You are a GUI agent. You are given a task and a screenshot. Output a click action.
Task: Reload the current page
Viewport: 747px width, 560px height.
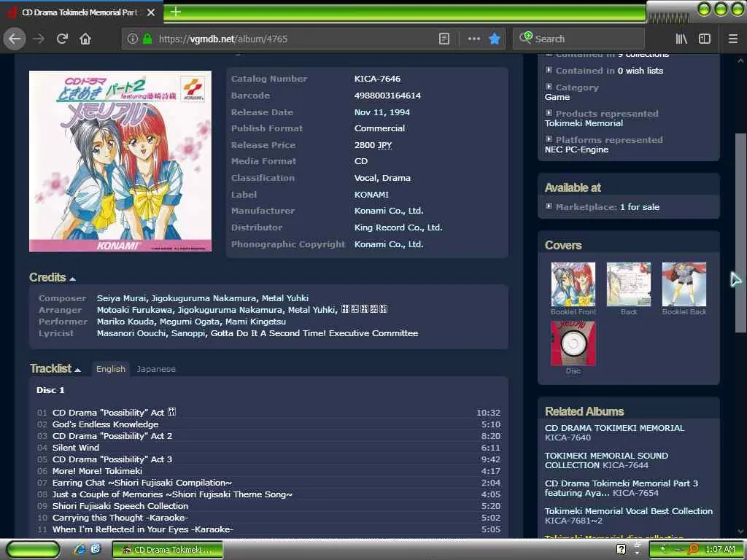point(62,39)
